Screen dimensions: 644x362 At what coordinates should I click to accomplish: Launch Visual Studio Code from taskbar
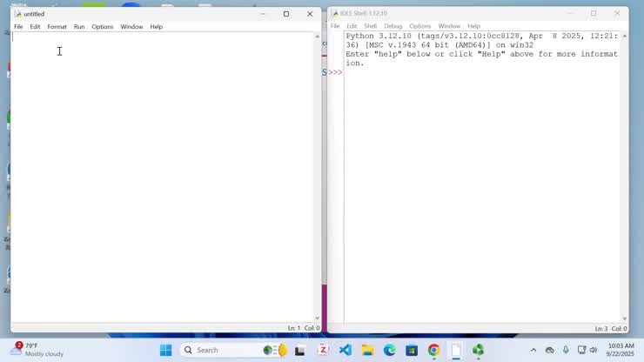click(345, 350)
